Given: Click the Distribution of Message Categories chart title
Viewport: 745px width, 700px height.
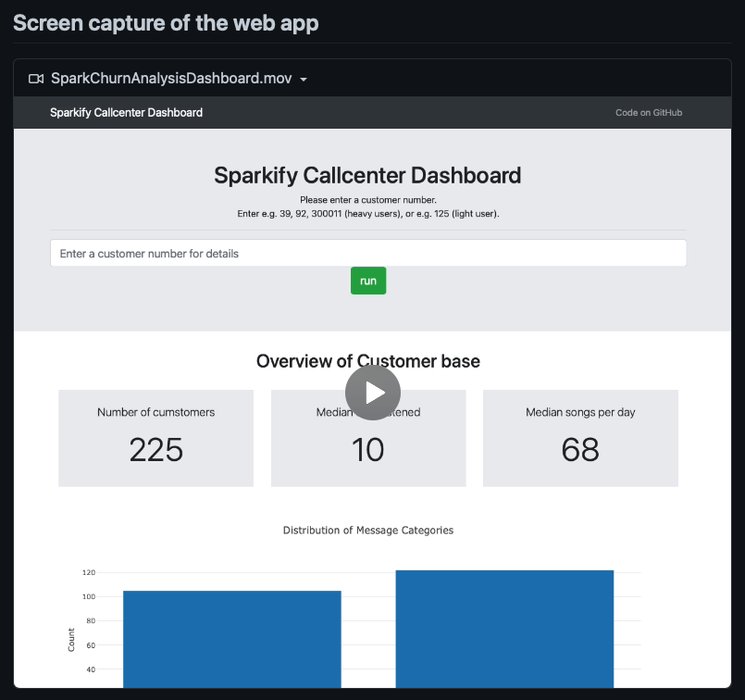Looking at the screenshot, I should click(368, 531).
